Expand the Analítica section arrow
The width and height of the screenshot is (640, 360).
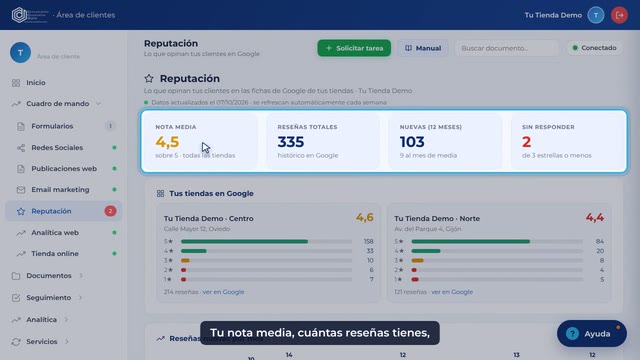pyautogui.click(x=66, y=320)
